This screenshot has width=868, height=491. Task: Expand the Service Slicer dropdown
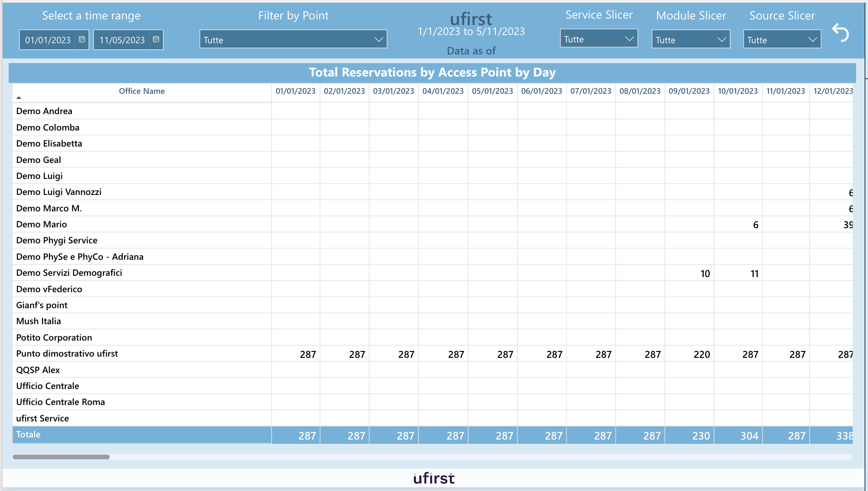[599, 38]
